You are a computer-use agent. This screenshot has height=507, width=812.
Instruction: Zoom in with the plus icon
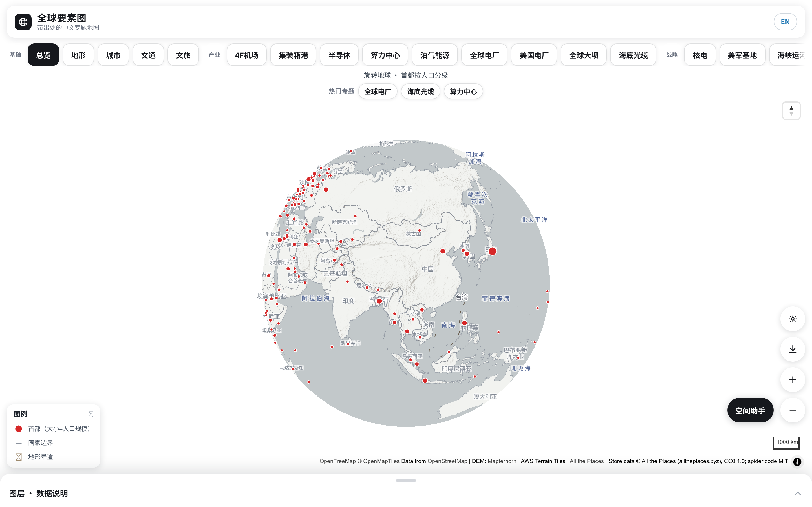pyautogui.click(x=793, y=380)
